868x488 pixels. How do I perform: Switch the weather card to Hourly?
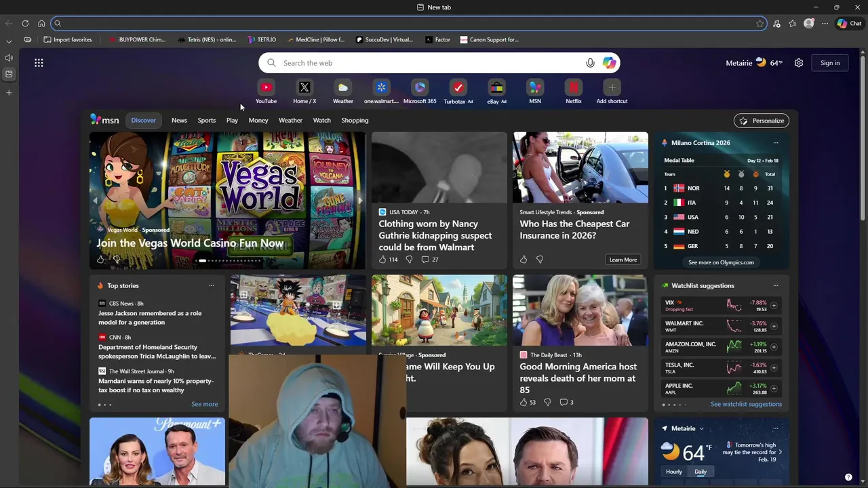(674, 472)
